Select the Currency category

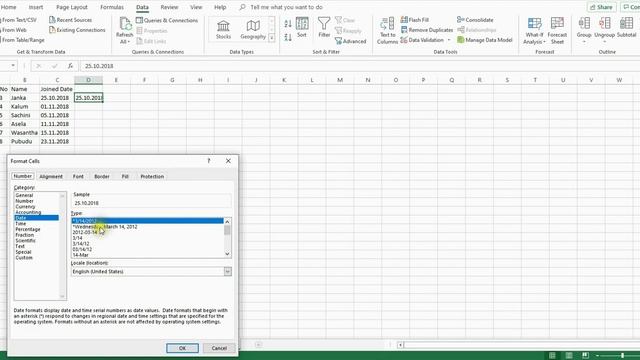pos(25,207)
